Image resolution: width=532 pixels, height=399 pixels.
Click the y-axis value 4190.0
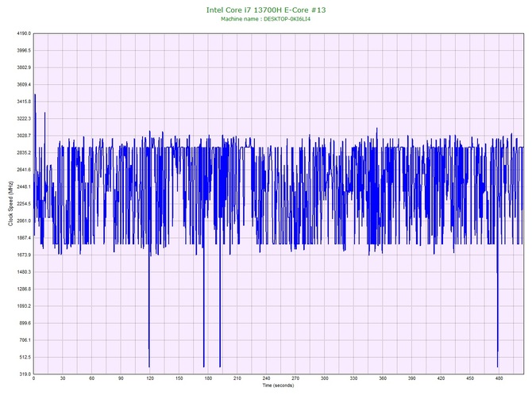click(x=24, y=33)
